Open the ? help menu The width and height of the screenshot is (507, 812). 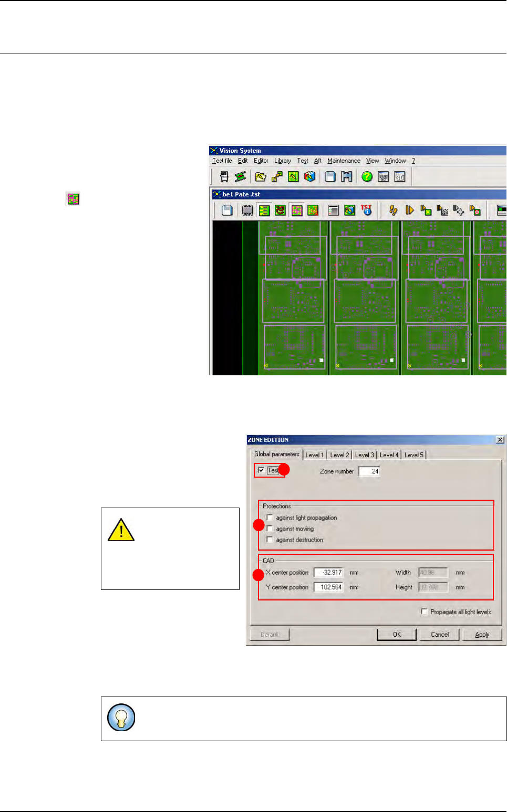413,161
